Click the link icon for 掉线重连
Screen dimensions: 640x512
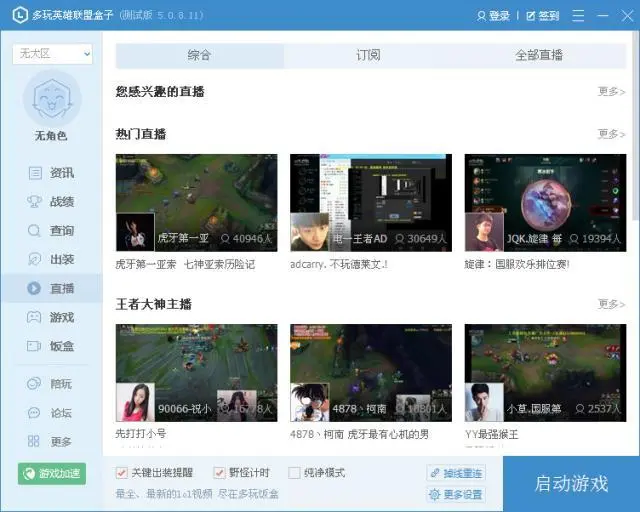(435, 473)
